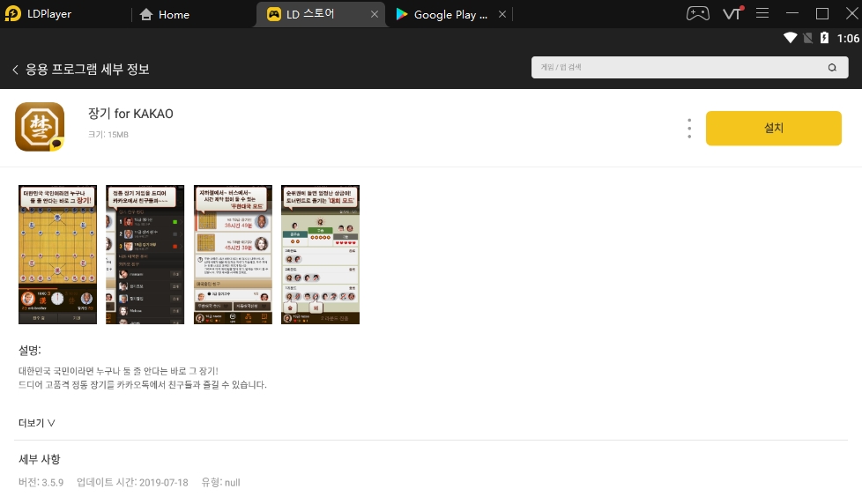Click the 1:06 clock in the status bar
The height and width of the screenshot is (504, 862).
pyautogui.click(x=848, y=39)
